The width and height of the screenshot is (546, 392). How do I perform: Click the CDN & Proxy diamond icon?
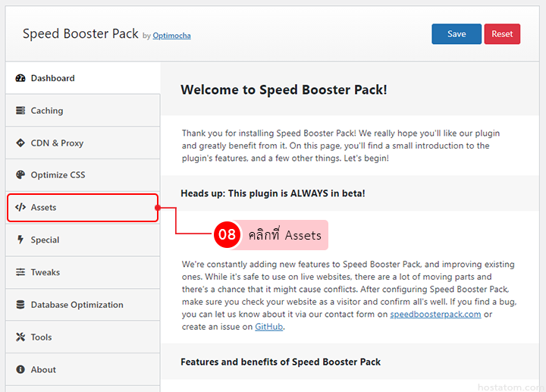click(20, 143)
